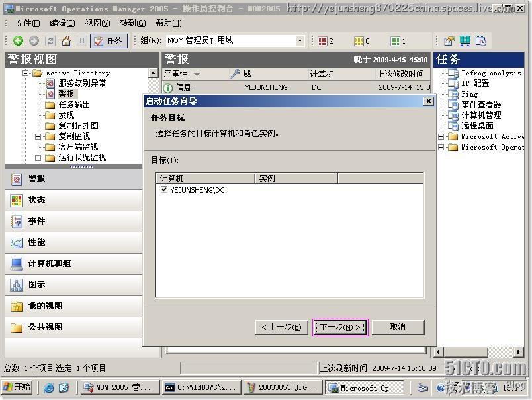Open the 客户端监视 folder
Image resolution: width=532 pixels, height=400 pixels.
(x=78, y=147)
